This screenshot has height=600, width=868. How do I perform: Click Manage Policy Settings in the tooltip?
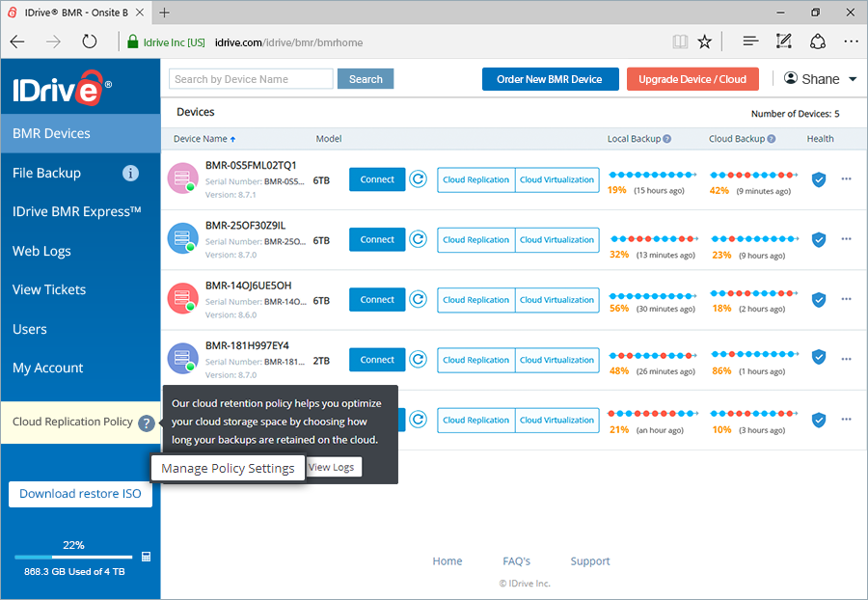228,468
